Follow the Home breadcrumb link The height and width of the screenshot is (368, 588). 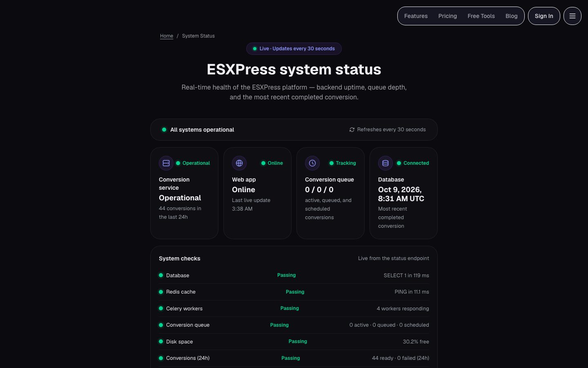167,36
